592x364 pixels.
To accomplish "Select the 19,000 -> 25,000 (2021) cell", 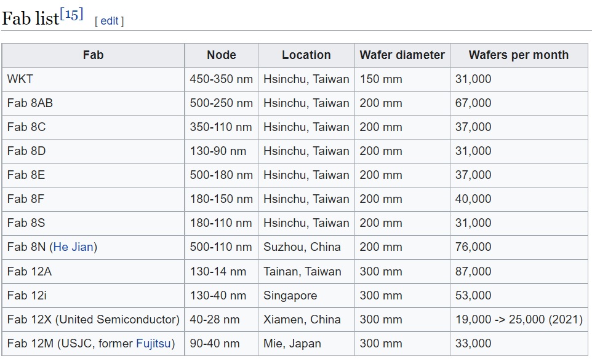I will point(519,320).
